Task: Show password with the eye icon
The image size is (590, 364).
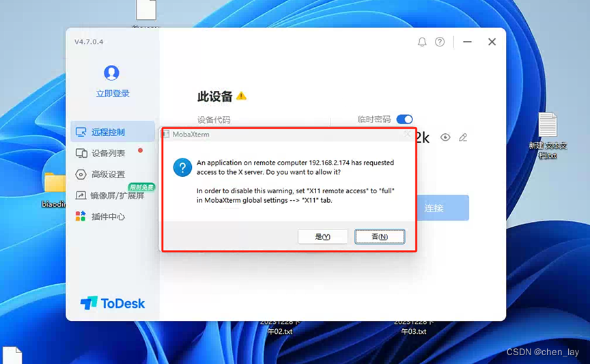Action: pyautogui.click(x=445, y=137)
